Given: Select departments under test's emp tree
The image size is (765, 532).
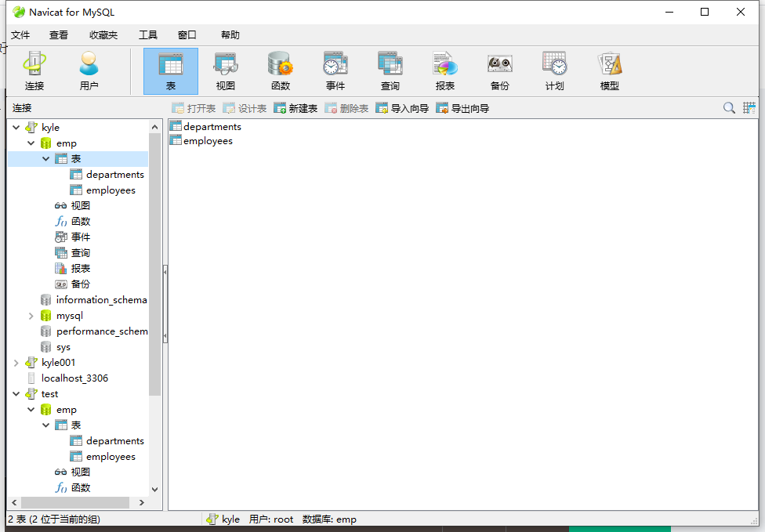Looking at the screenshot, I should 107,441.
